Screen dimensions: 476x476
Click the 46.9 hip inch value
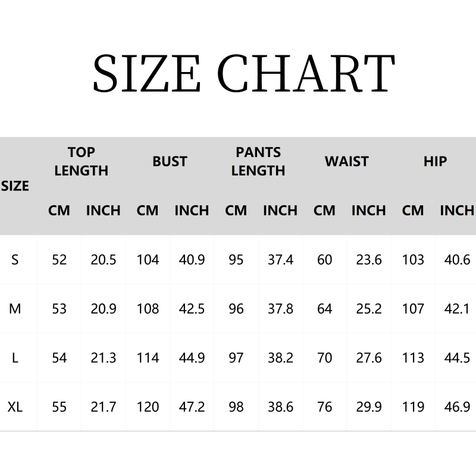457,407
